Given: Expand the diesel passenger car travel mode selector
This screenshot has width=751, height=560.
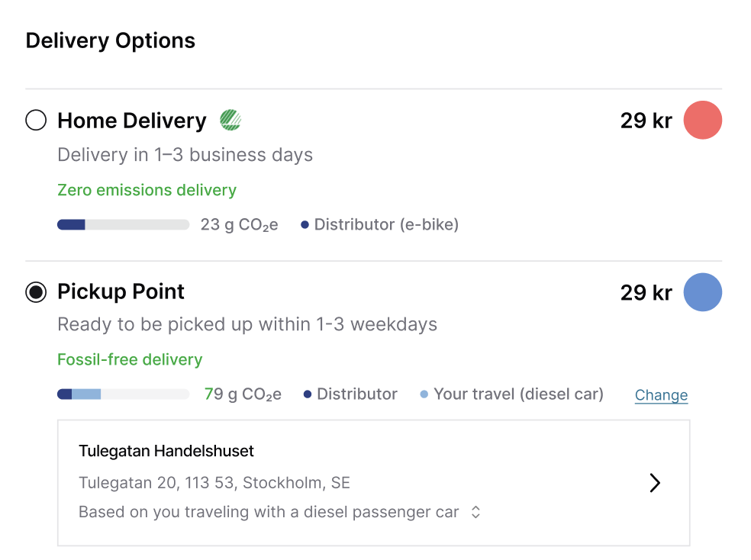Looking at the screenshot, I should 475,513.
